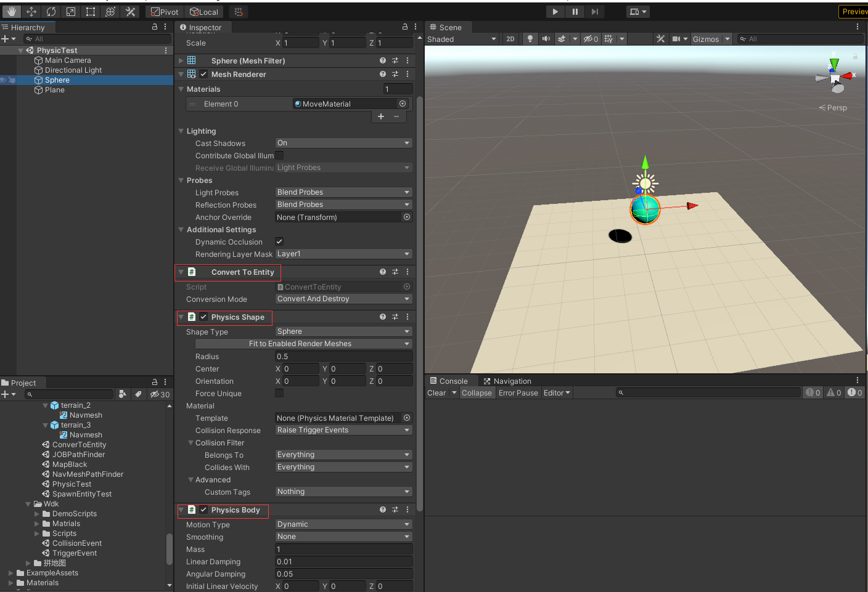Toggle Mesh Renderer enabled checkbox

pos(203,74)
